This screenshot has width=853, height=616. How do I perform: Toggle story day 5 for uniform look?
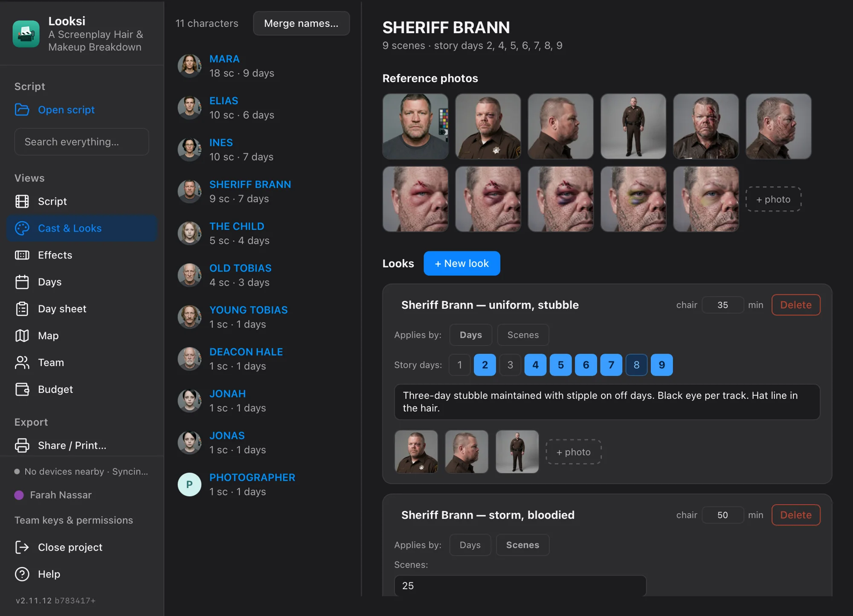pos(561,365)
